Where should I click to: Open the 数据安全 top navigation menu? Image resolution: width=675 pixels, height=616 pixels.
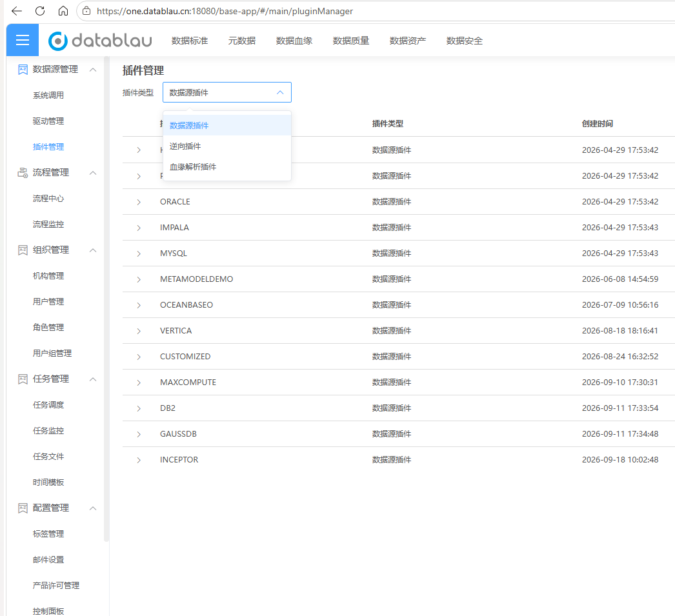pyautogui.click(x=465, y=41)
